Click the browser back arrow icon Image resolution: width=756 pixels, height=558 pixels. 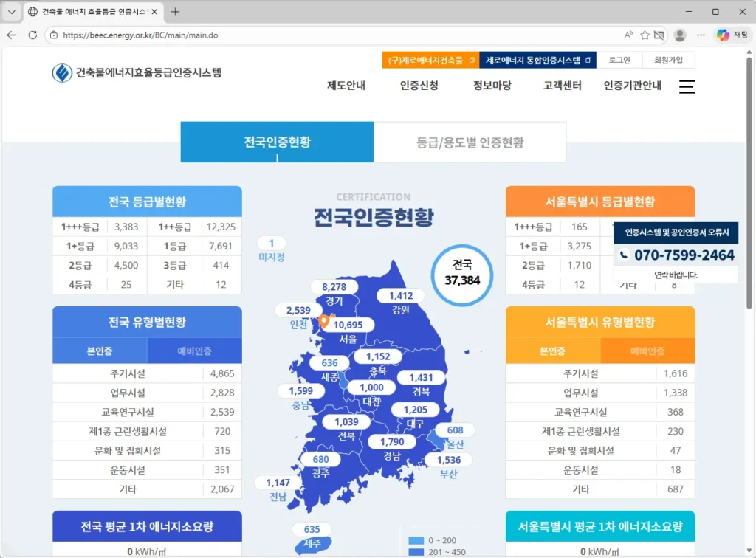pyautogui.click(x=11, y=35)
